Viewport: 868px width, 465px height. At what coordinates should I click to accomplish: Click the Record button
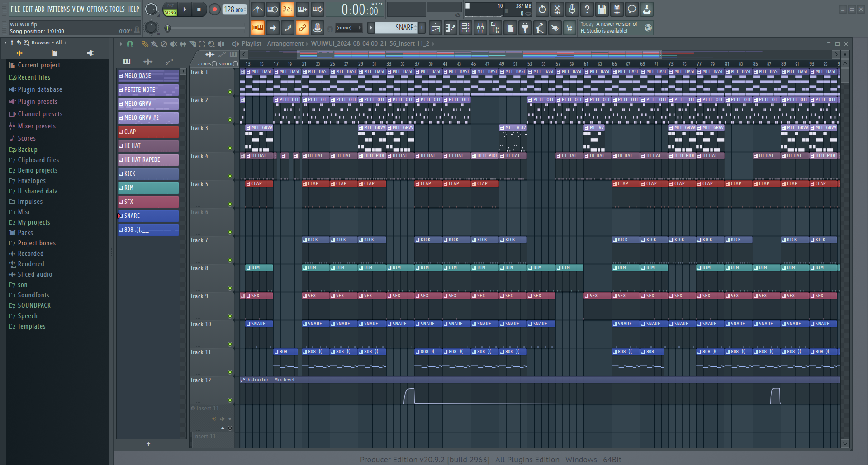(214, 9)
